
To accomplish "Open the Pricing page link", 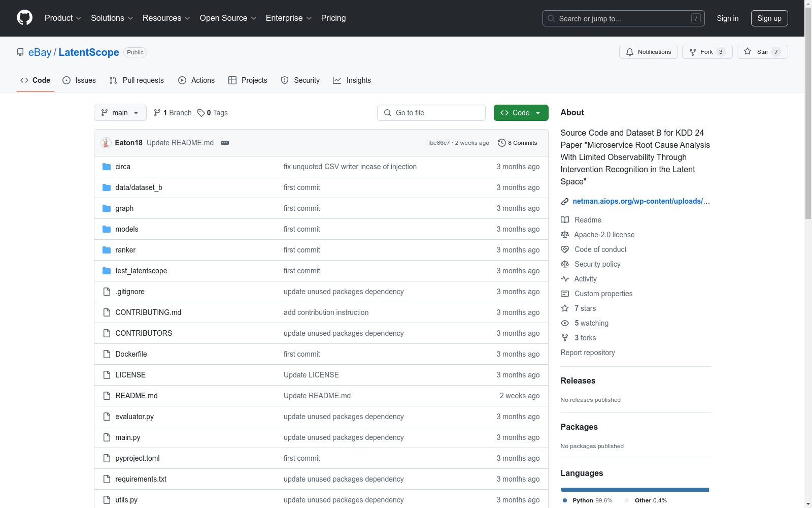I will coord(333,18).
